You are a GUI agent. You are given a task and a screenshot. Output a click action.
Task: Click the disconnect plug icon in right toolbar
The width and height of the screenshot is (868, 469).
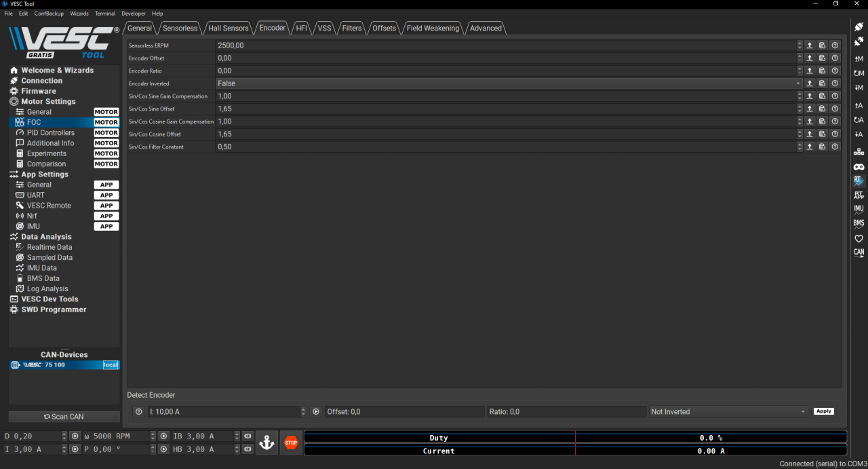859,42
